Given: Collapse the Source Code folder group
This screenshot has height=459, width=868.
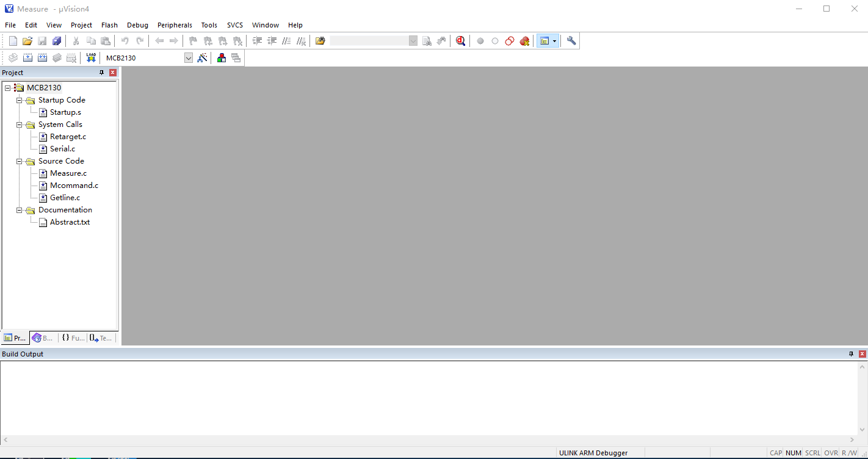Looking at the screenshot, I should (20, 161).
